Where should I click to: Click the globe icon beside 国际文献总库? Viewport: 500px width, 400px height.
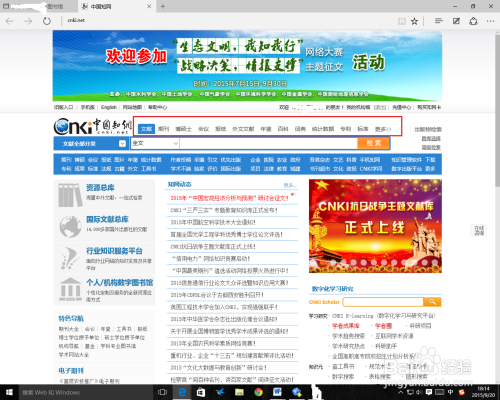[x=70, y=226]
